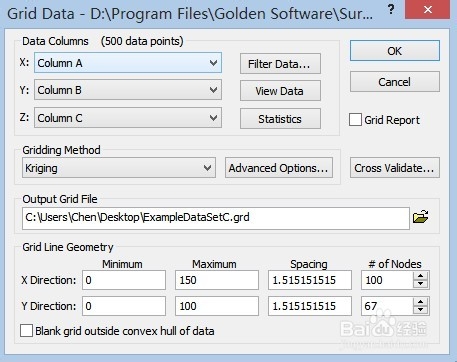Click the X Direction Maximum field showing 150

[x=217, y=280]
